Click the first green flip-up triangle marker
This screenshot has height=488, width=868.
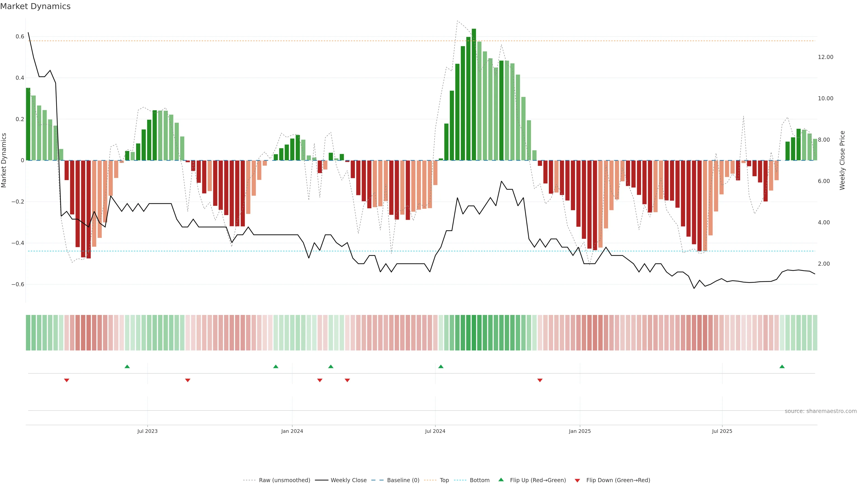pyautogui.click(x=127, y=366)
